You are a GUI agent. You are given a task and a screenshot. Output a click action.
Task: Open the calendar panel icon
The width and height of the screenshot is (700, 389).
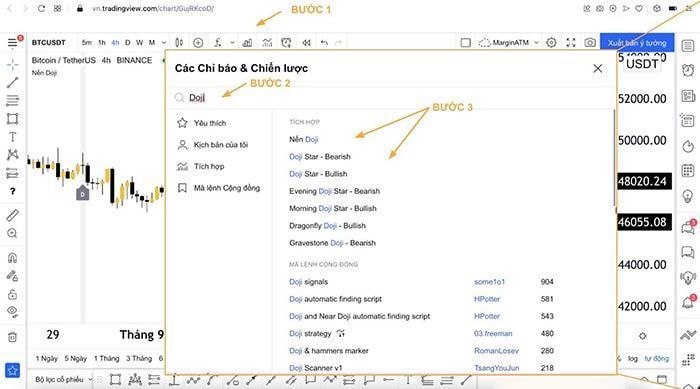[x=688, y=170]
